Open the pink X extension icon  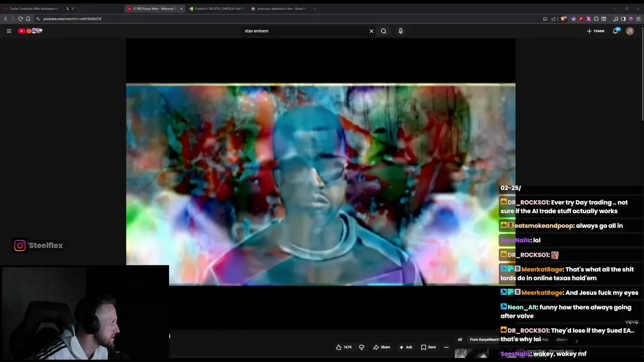click(x=589, y=19)
